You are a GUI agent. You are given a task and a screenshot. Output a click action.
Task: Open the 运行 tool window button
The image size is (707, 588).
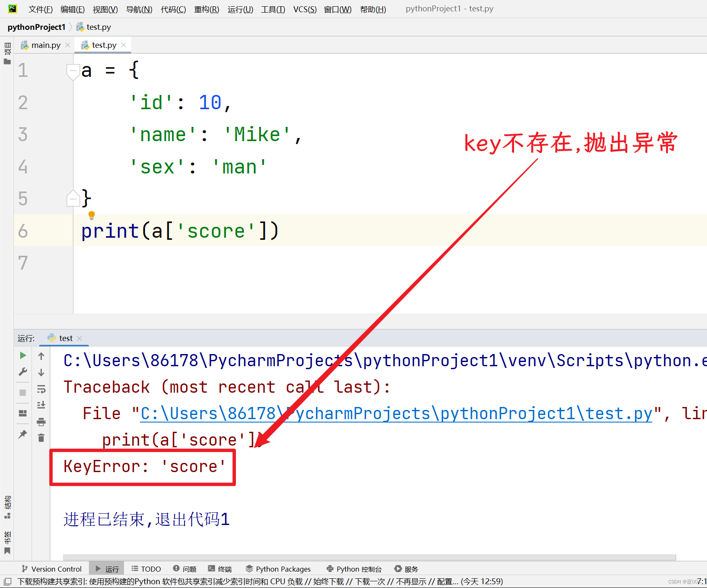tap(107, 569)
